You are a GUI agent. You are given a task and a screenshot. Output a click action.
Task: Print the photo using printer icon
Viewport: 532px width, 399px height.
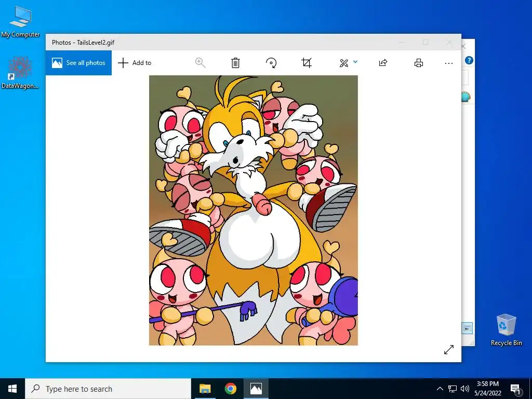(419, 63)
